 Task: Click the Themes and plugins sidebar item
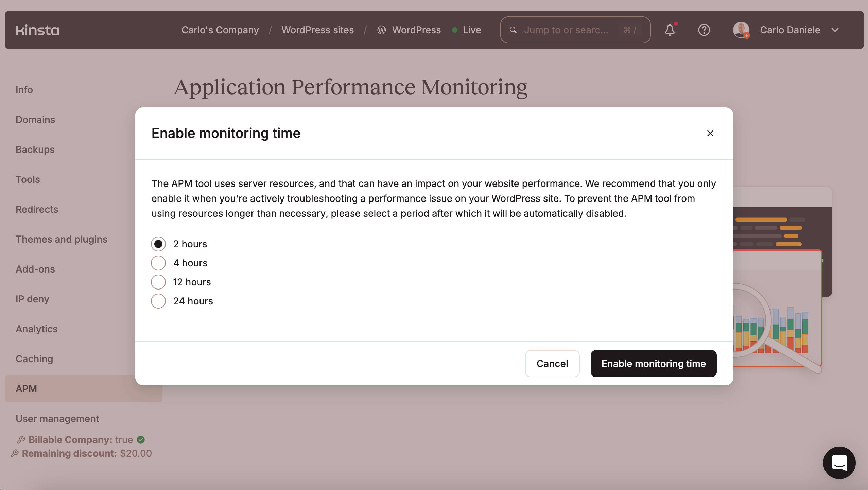[x=62, y=239]
